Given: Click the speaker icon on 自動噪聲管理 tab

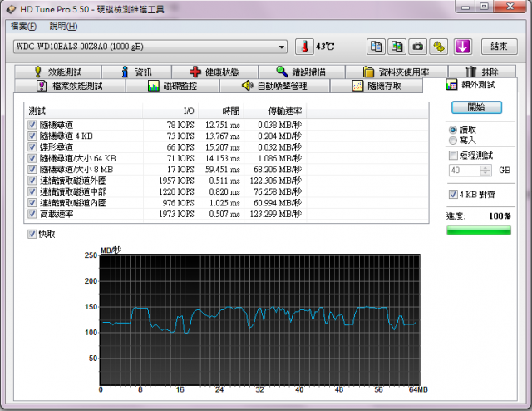Looking at the screenshot, I should (x=248, y=86).
